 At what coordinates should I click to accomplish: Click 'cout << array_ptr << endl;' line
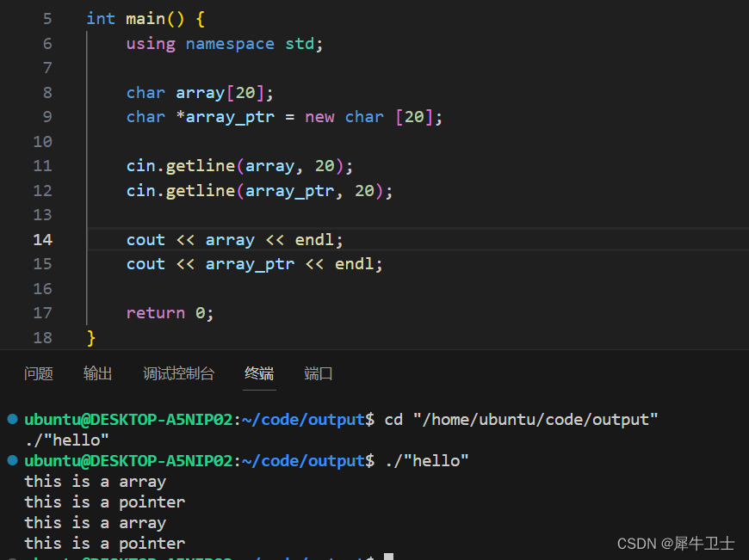click(254, 264)
